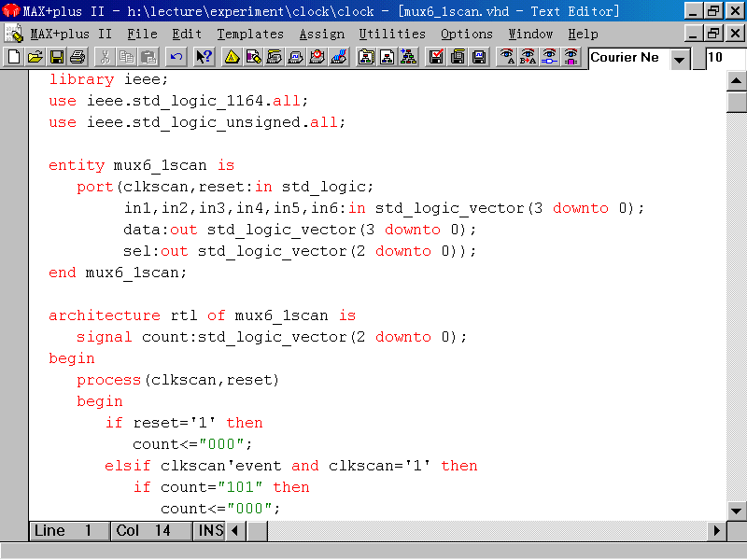Click vertical scrollbar up arrow
The image size is (747, 560).
737,80
